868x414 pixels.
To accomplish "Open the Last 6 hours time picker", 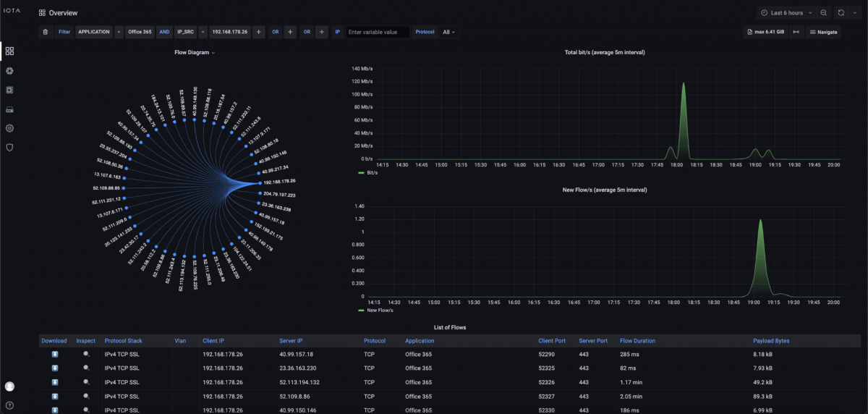I will pyautogui.click(x=786, y=13).
